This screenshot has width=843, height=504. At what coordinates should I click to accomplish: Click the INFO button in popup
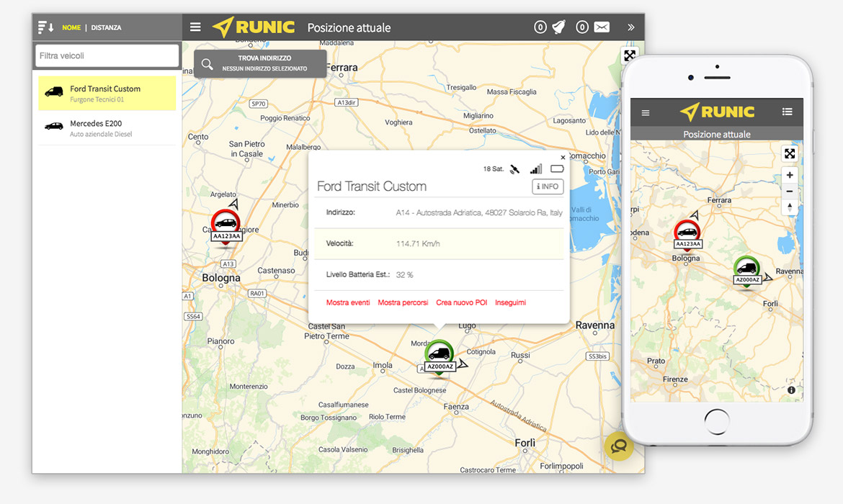click(548, 186)
